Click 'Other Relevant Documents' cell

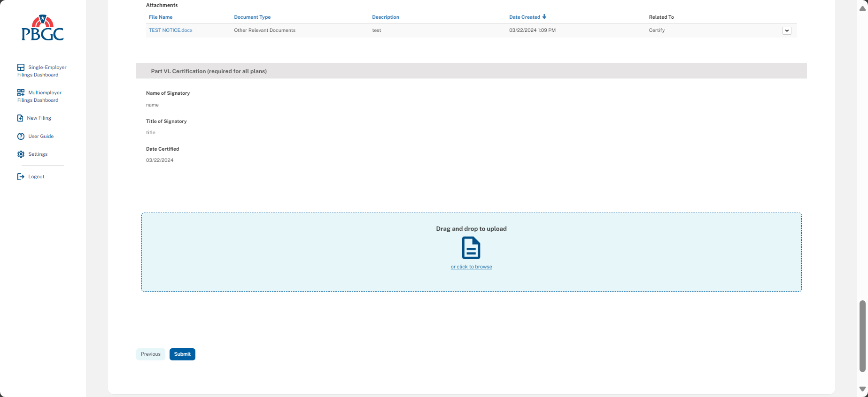click(x=265, y=31)
